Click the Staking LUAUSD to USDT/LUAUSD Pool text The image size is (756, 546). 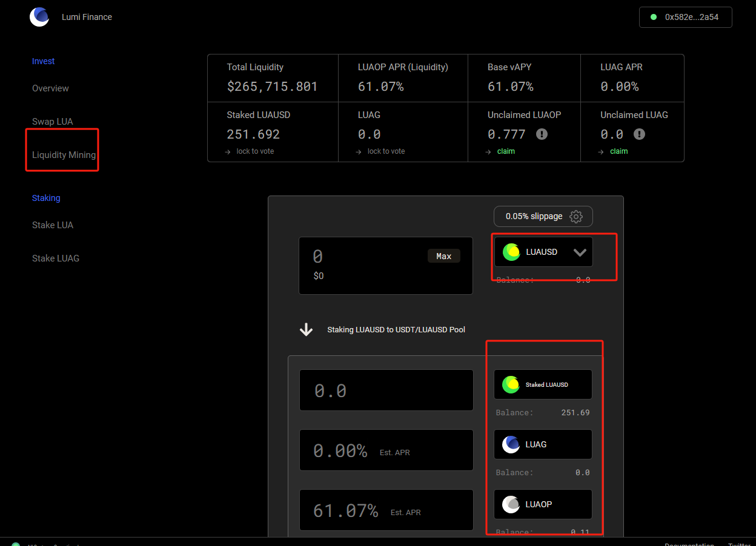[396, 330]
